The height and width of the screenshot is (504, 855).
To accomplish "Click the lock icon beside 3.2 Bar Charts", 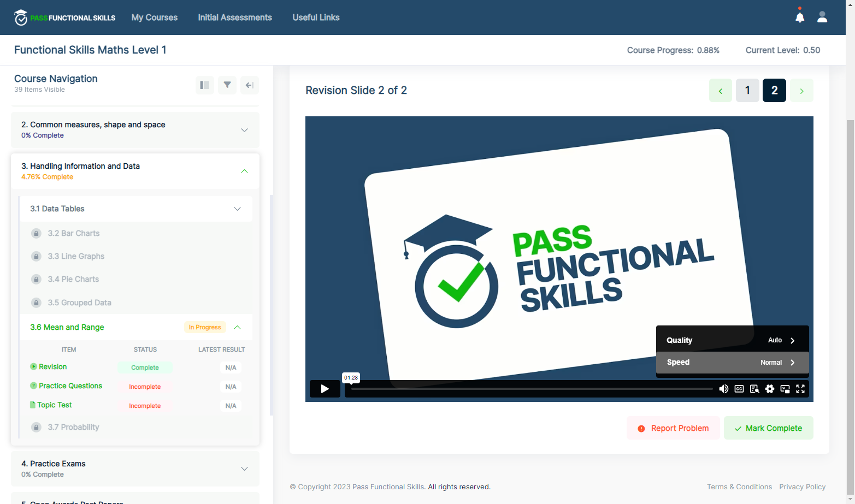I will coord(37,233).
